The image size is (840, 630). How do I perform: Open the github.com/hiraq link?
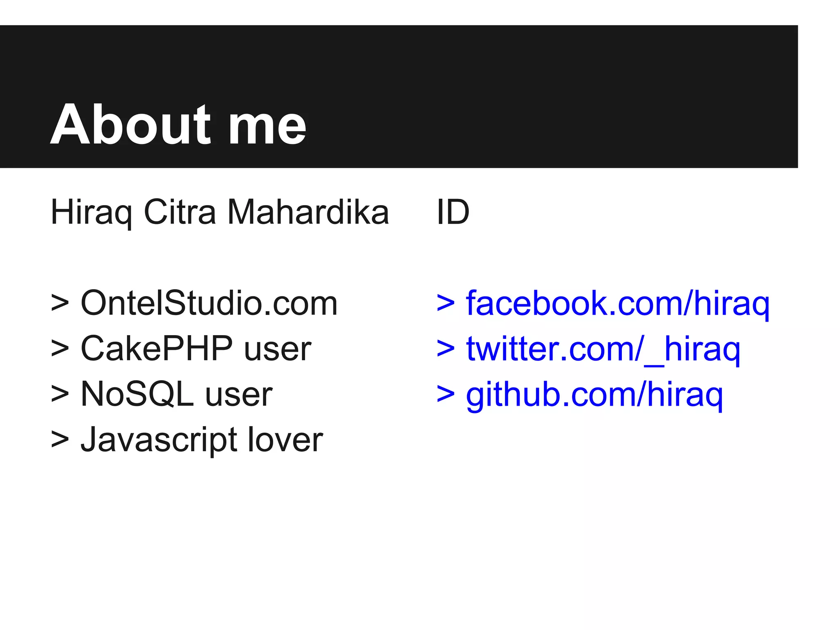594,395
